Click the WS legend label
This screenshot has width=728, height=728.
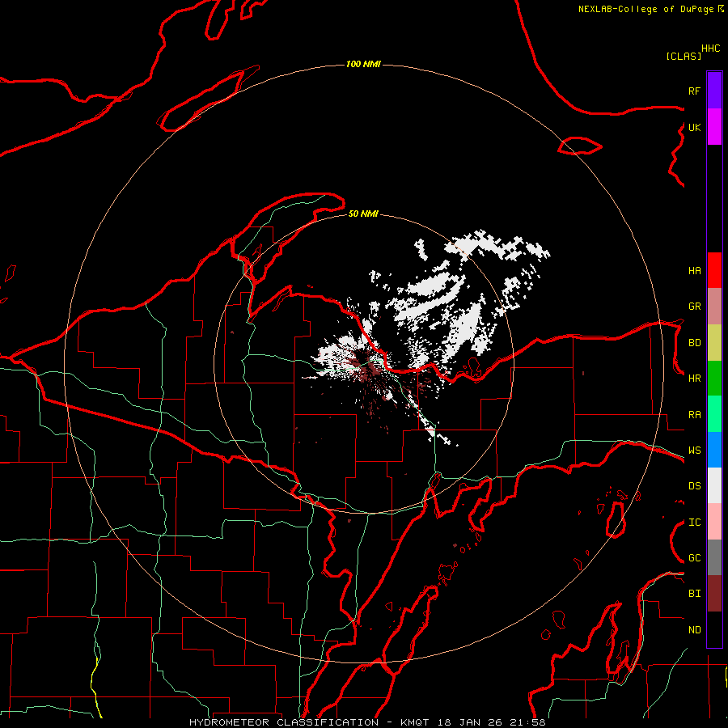point(694,451)
